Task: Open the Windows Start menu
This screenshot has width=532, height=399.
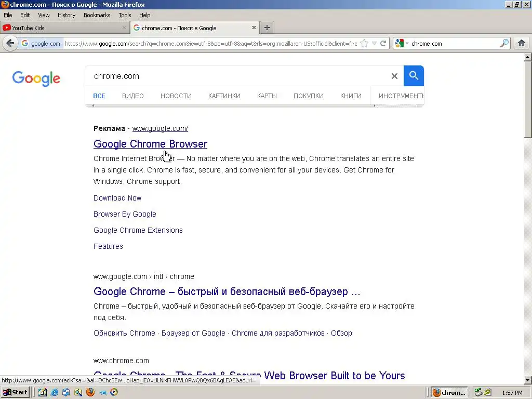Action: point(15,392)
